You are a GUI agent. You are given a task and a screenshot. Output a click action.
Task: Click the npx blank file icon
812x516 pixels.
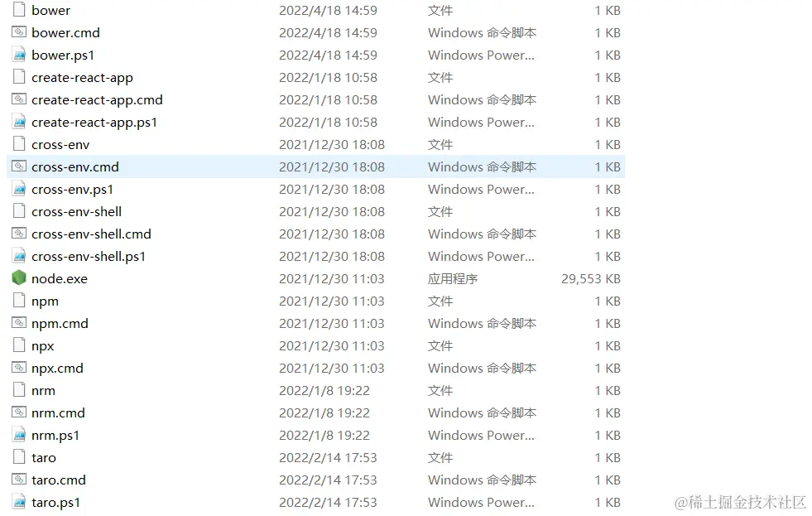pos(19,345)
